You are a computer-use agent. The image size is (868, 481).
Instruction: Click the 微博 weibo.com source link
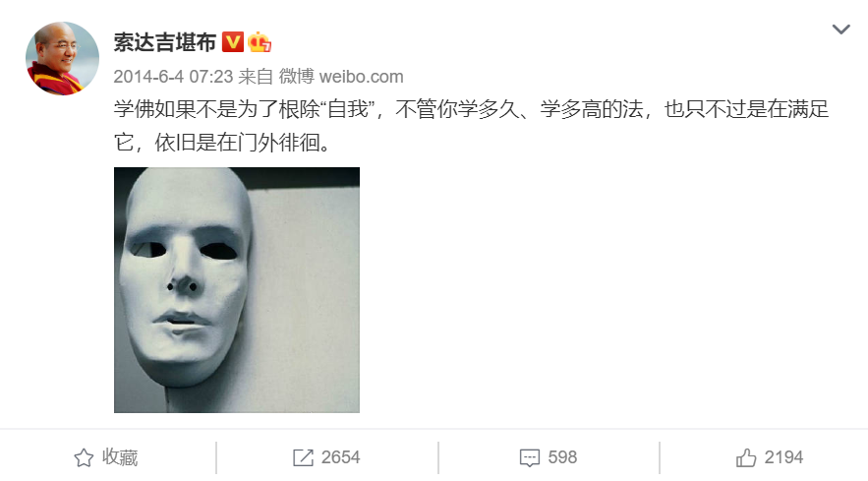point(341,77)
